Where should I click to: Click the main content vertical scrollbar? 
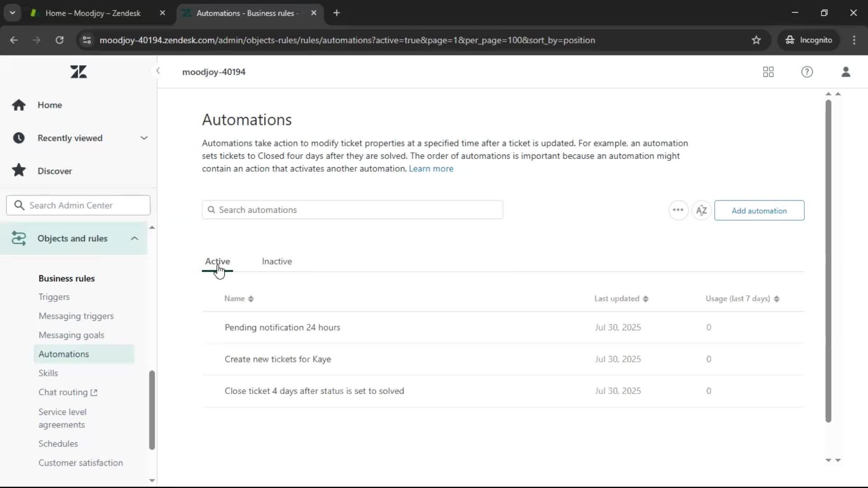(828, 261)
